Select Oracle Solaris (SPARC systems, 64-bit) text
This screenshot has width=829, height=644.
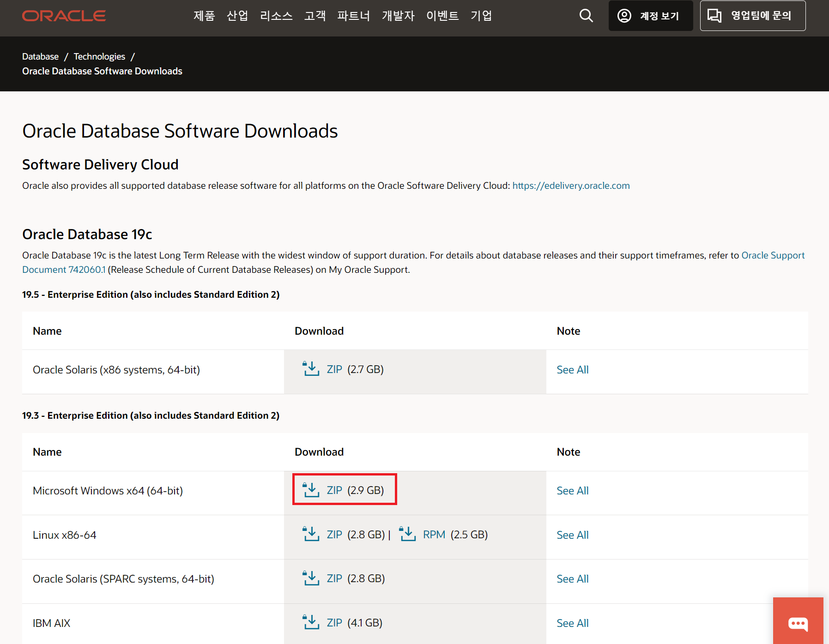[x=123, y=579]
